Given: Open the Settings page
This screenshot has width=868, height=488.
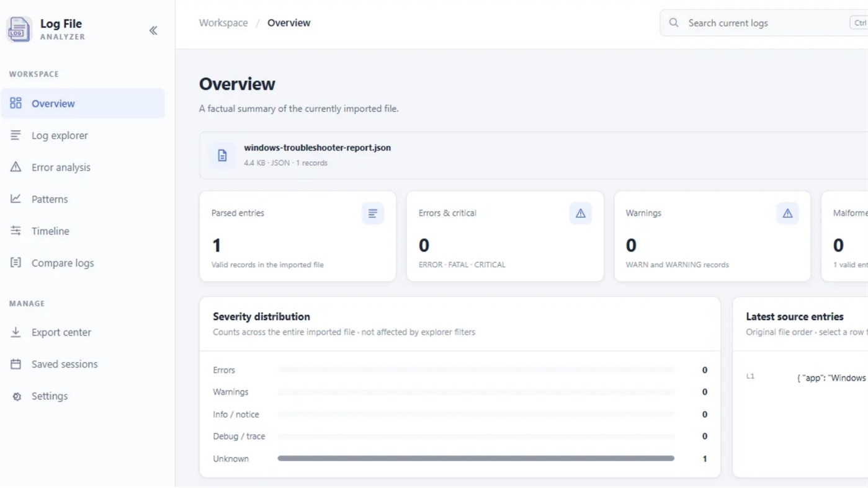Looking at the screenshot, I should point(83,396).
